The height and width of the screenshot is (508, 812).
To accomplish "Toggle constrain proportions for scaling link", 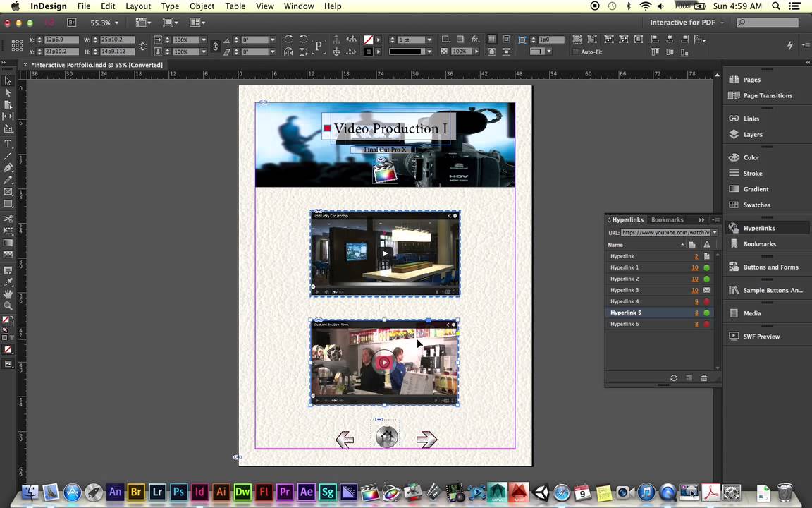I will (x=216, y=46).
